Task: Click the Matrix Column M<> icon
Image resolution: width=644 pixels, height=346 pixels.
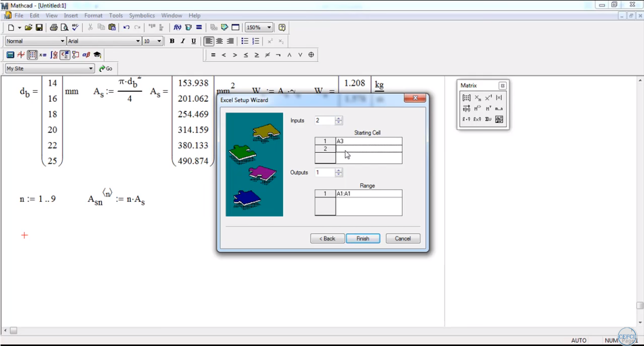Action: click(x=477, y=109)
